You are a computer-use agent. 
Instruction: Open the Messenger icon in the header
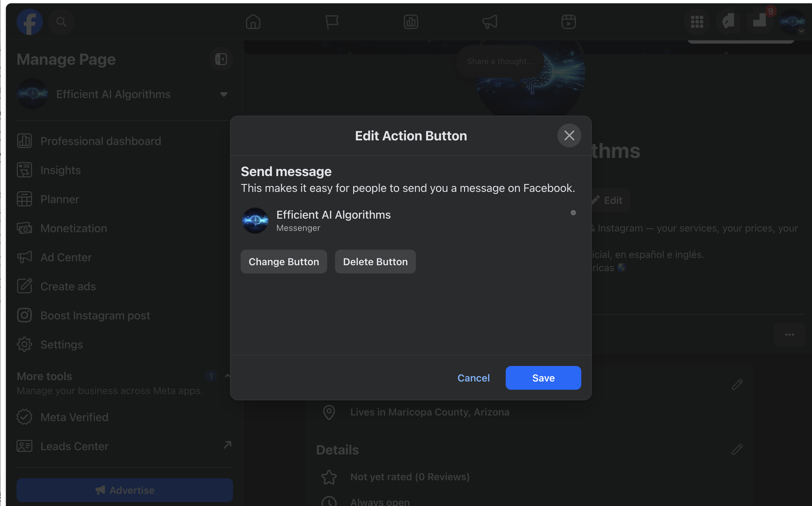pos(728,22)
